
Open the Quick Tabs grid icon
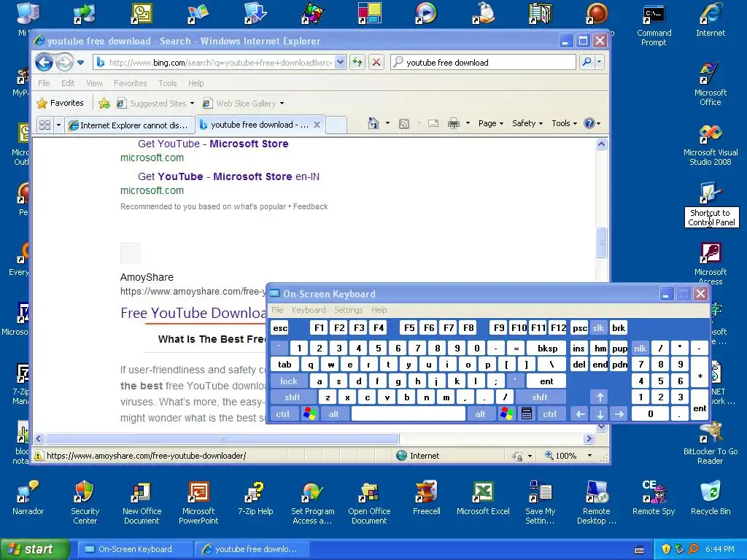(44, 125)
